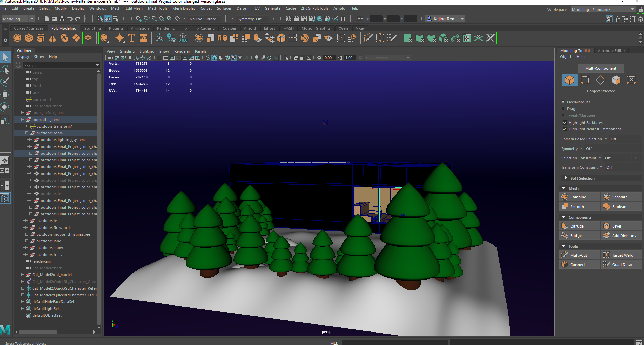Choose UV selection mode in Modeling Toolkit
The image size is (644, 345).
(632, 80)
